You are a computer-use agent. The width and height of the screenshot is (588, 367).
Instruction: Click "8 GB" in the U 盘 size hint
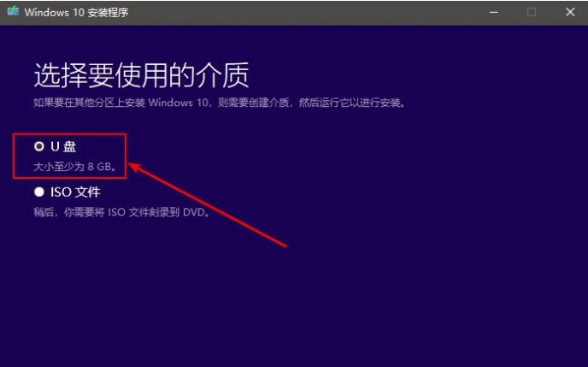[99, 167]
